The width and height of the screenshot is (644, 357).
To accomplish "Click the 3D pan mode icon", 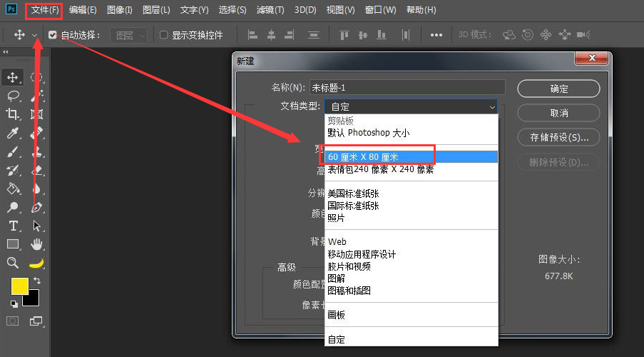I will [546, 35].
